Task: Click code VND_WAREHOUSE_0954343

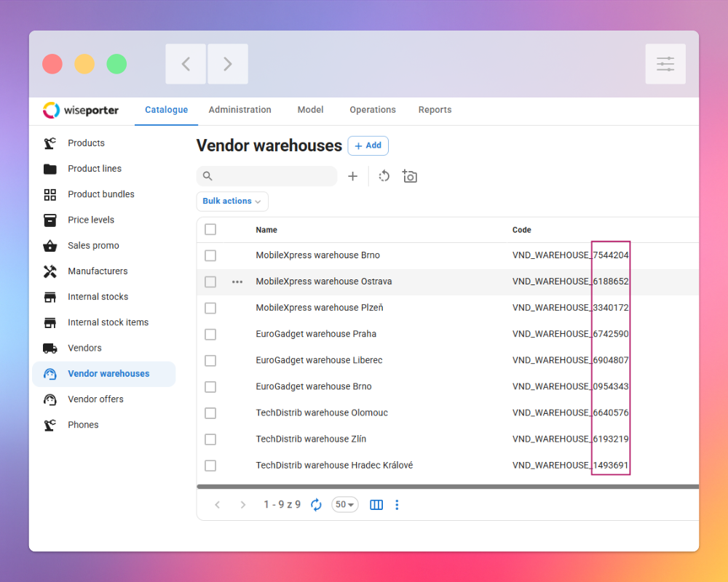Action: click(x=570, y=386)
